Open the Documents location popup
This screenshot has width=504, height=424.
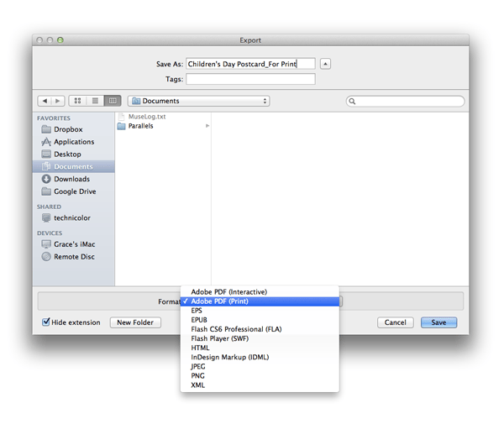[198, 101]
